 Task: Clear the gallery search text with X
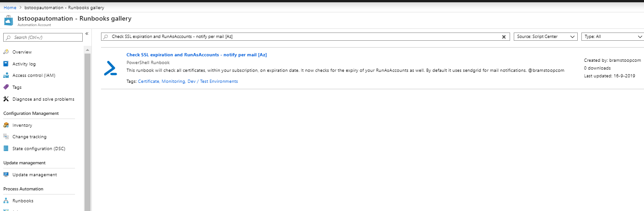click(x=504, y=37)
